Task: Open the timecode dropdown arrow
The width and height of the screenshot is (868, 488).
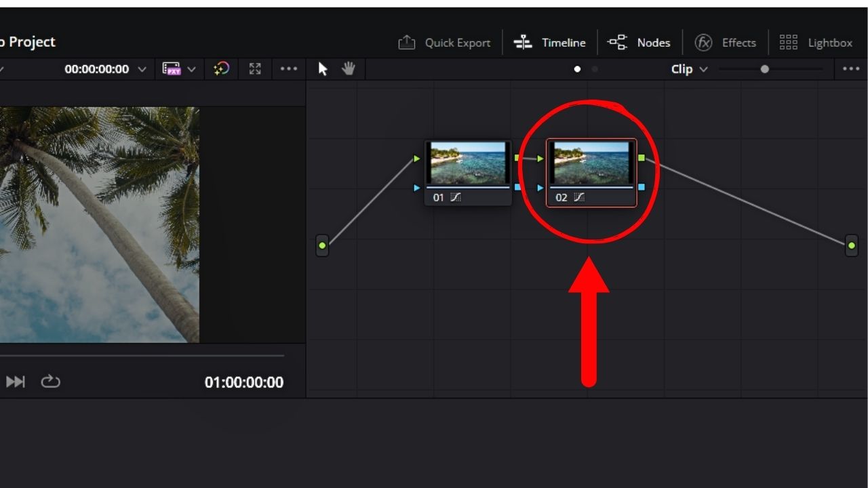Action: pyautogui.click(x=141, y=68)
